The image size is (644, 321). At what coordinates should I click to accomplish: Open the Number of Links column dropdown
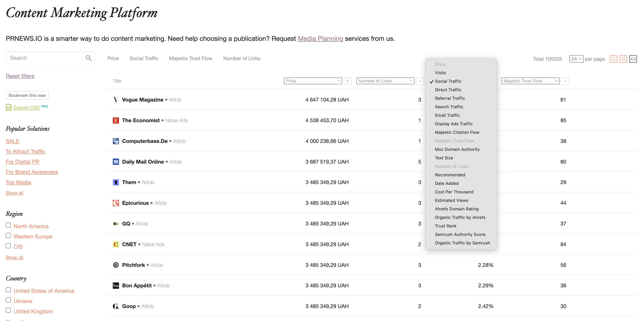click(385, 81)
